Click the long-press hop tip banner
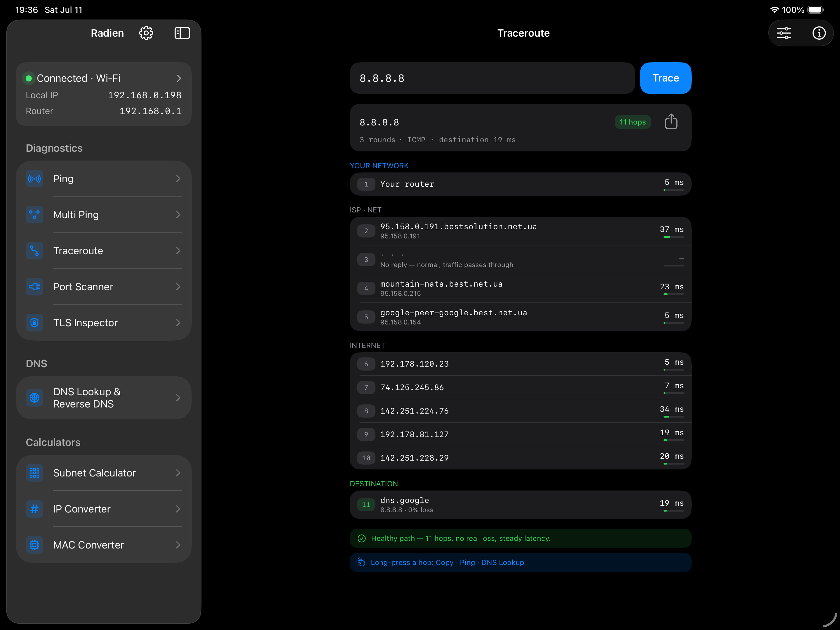 (520, 563)
